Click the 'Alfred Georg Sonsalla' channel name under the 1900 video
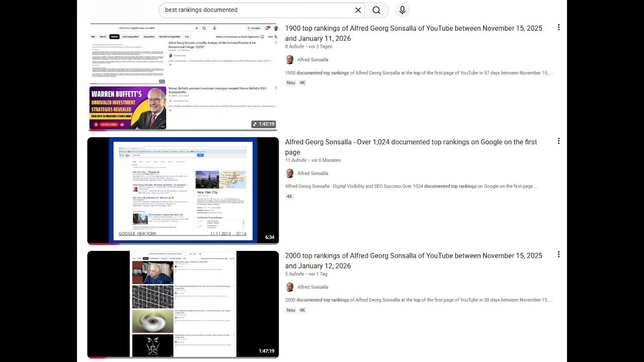 (x=312, y=60)
